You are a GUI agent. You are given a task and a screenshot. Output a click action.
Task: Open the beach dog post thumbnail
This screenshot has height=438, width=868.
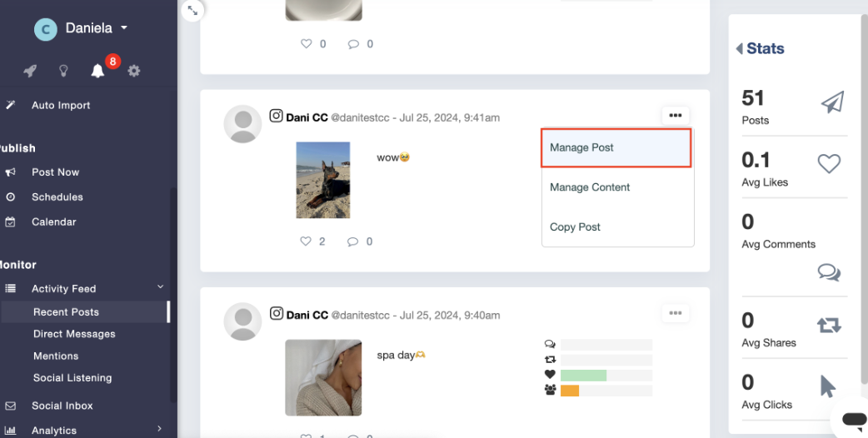click(x=323, y=180)
